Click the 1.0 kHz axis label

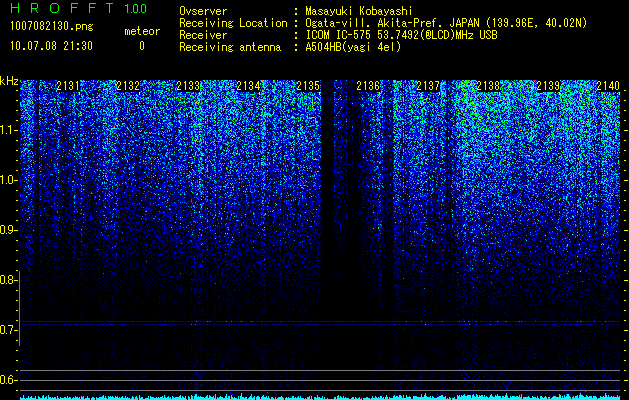click(9, 180)
